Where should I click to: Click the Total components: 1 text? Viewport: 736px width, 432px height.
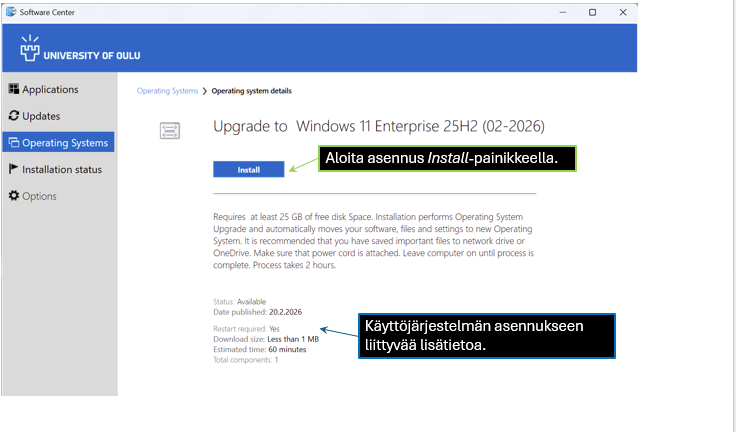pyautogui.click(x=245, y=360)
